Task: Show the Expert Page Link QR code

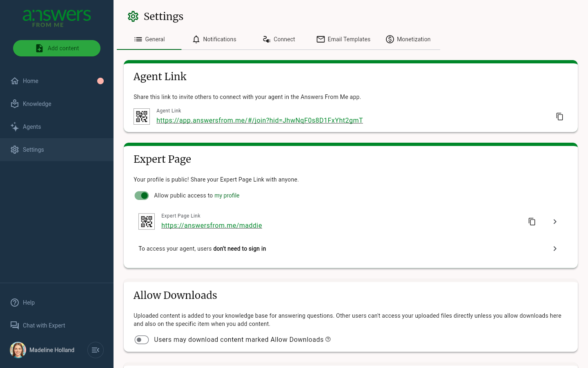Action: pyautogui.click(x=147, y=222)
